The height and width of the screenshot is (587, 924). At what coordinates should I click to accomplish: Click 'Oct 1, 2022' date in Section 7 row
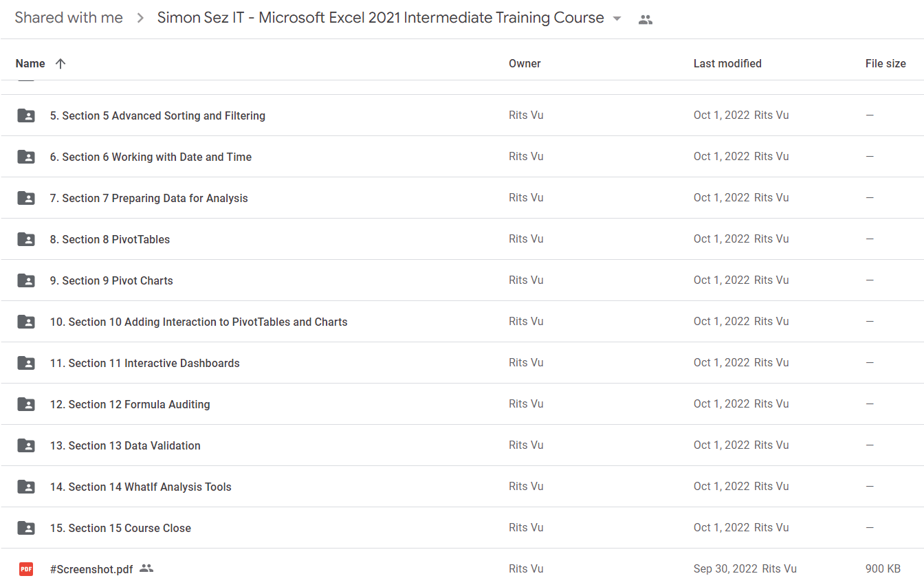point(721,198)
